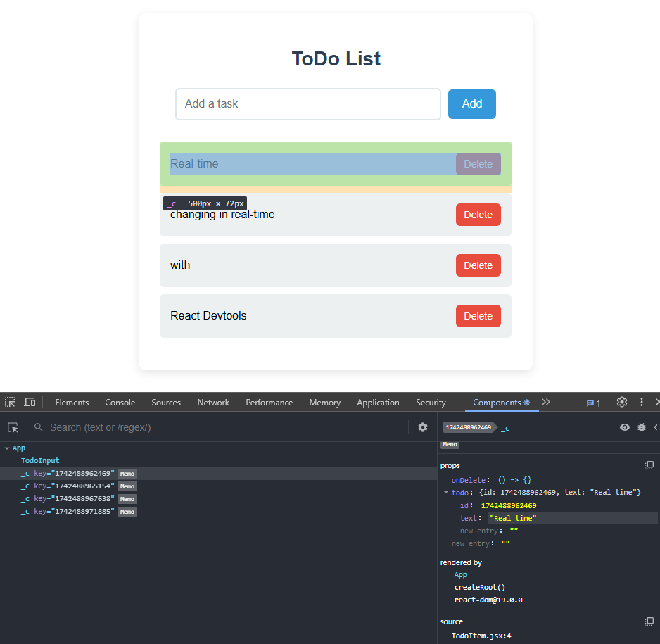
Task: Open the DevTools settings gear
Action: [x=621, y=402]
